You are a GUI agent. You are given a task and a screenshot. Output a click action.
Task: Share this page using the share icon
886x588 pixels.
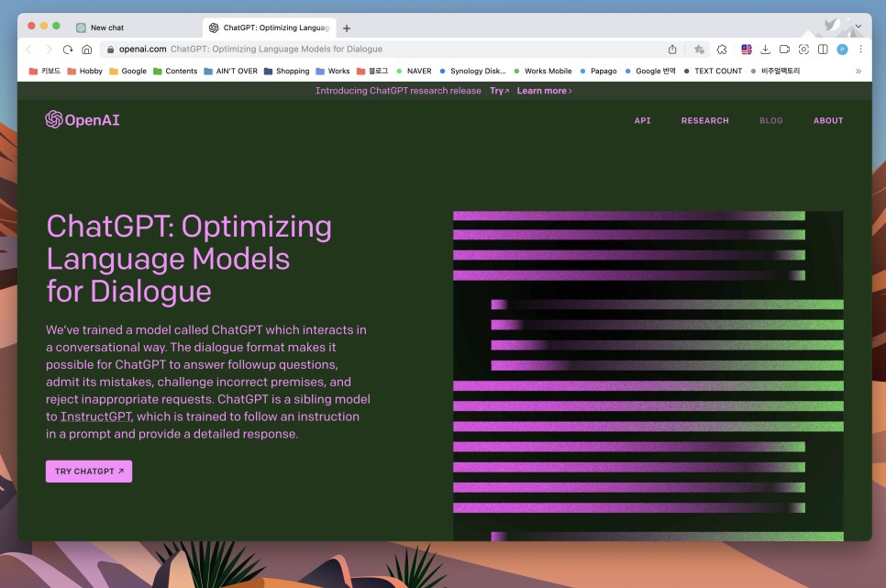(x=672, y=50)
